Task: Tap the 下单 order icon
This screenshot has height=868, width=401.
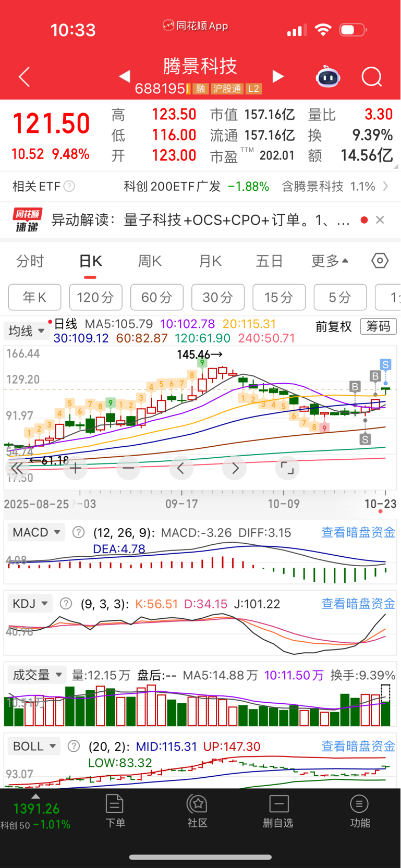Action: pyautogui.click(x=115, y=811)
